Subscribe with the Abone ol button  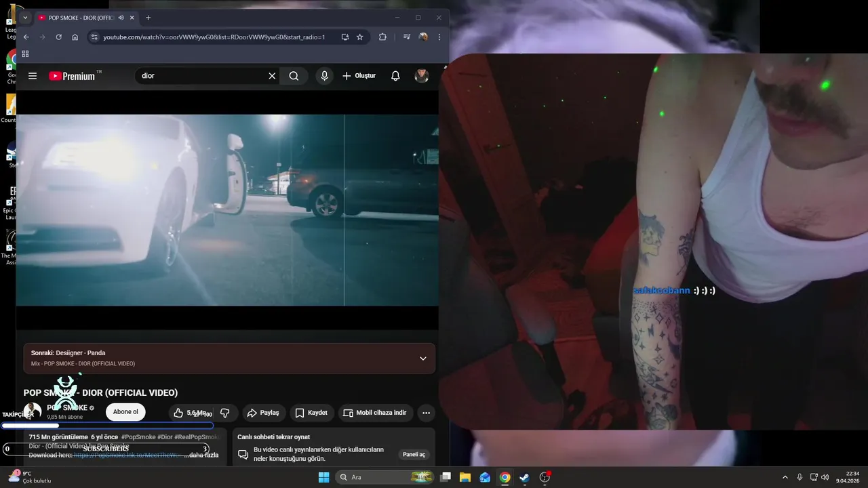[x=125, y=412]
